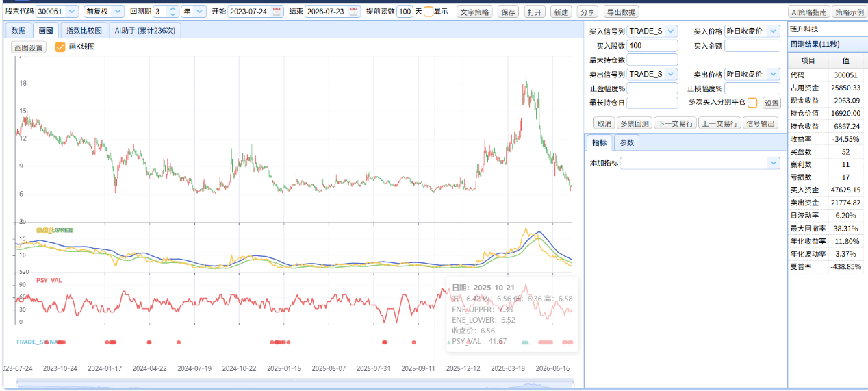
Task: Click the 多票回测 button
Action: click(633, 123)
